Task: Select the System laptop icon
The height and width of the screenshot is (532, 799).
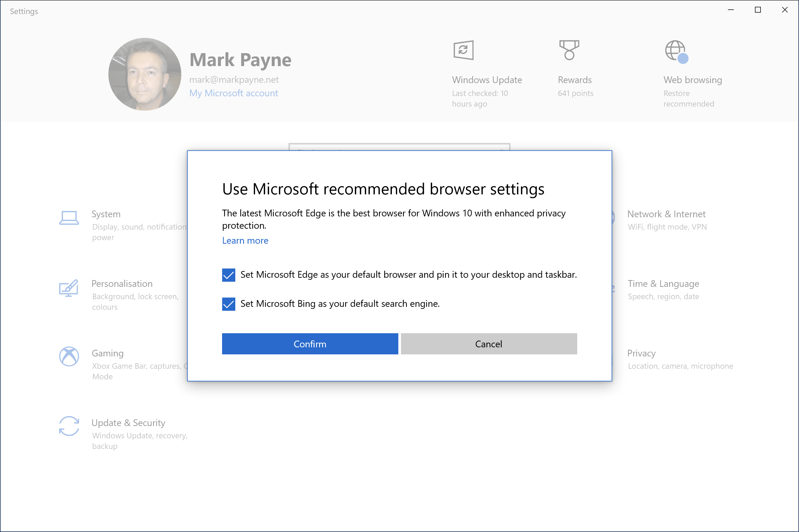Action: (69, 218)
